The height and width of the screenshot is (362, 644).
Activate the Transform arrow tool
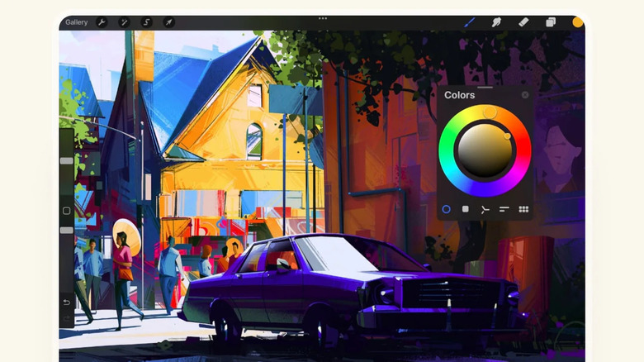[x=169, y=22]
